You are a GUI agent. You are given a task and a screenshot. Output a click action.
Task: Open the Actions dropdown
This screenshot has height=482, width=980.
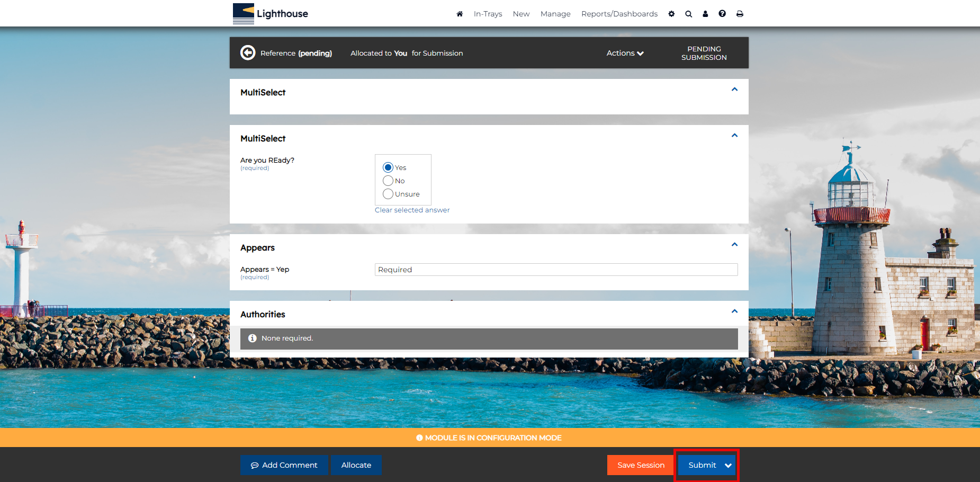pos(625,53)
